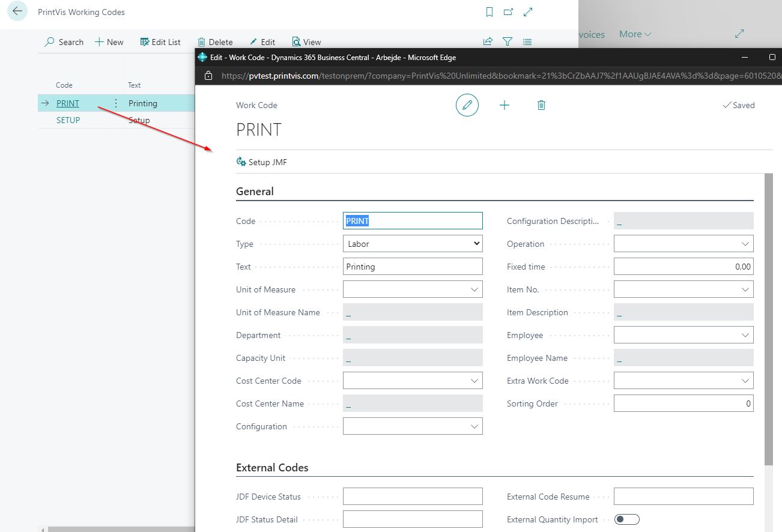Screen dimensions: 782x532
Task: Select the Printing text cell
Action: pos(143,103)
